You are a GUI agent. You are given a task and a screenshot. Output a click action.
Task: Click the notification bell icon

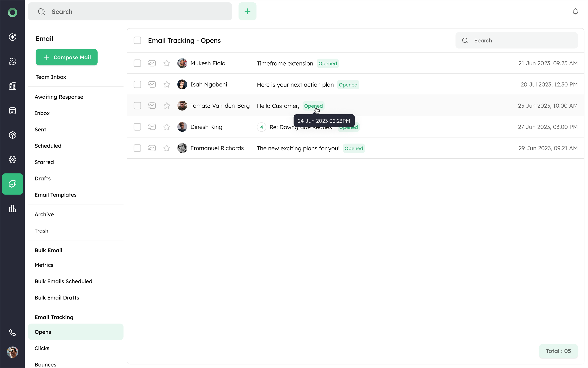coord(575,11)
